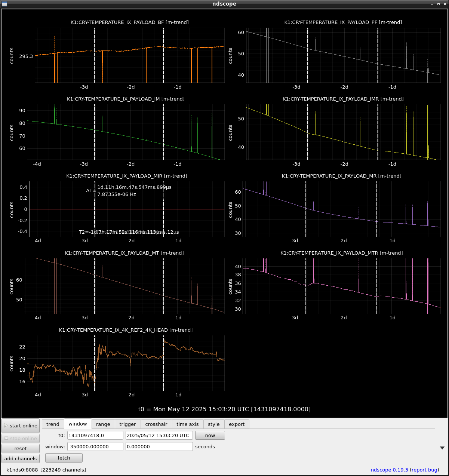Click the K1:CRY-TEMPERATURE_IX_PAYLOAD_BF plot title
The height and width of the screenshot is (476, 449).
[x=130, y=22]
